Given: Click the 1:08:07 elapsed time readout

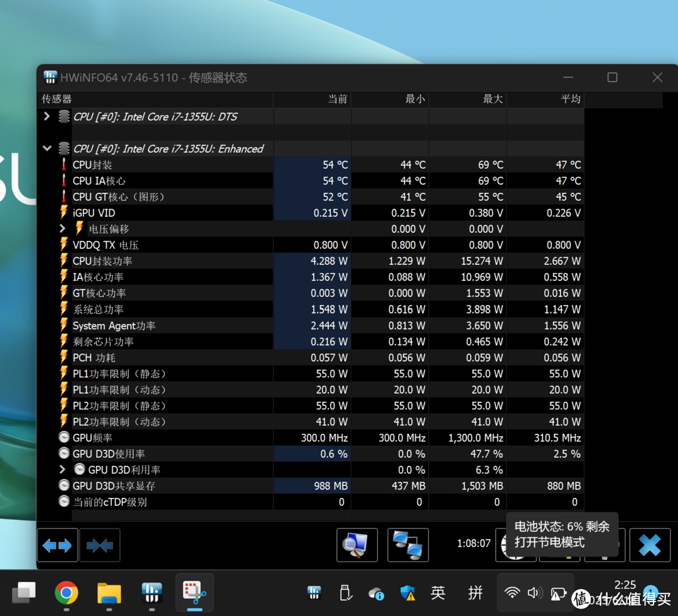Looking at the screenshot, I should click(x=474, y=543).
